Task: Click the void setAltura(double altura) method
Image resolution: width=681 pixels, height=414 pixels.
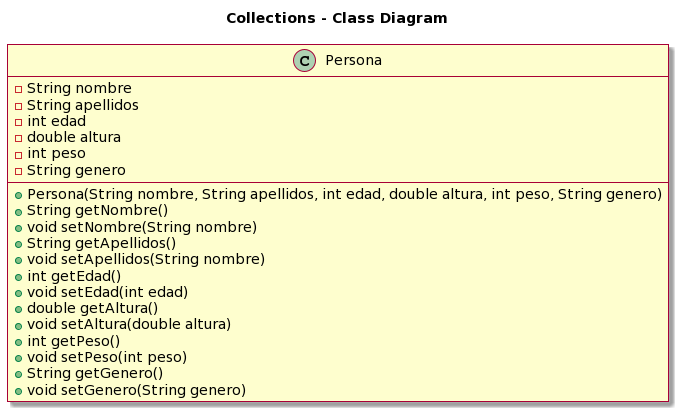Action: (x=128, y=324)
